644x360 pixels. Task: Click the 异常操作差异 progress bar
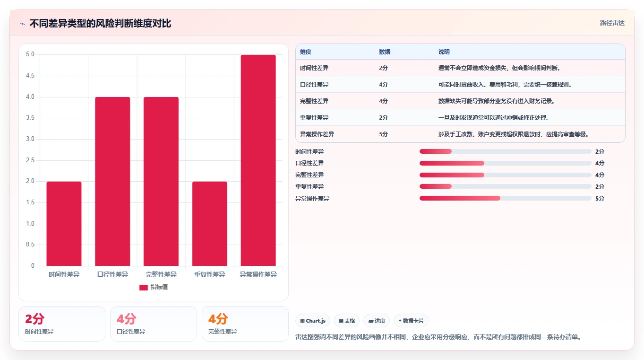pos(506,198)
